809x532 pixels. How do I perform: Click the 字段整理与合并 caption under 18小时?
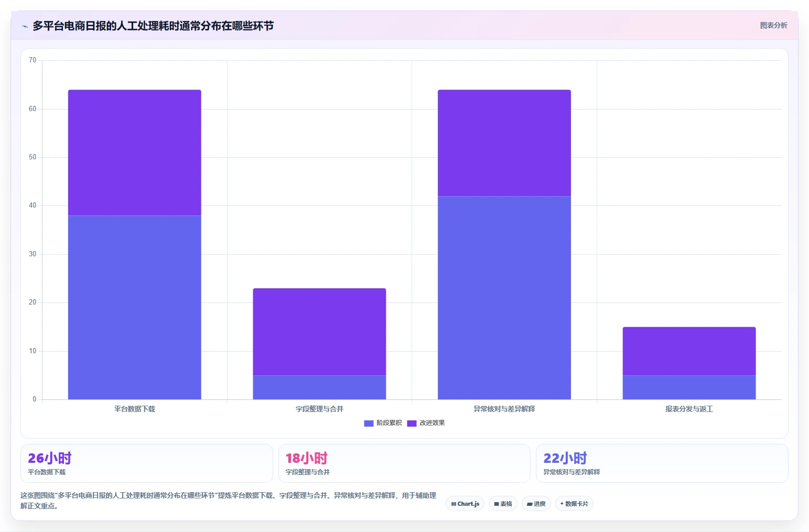[x=308, y=472]
